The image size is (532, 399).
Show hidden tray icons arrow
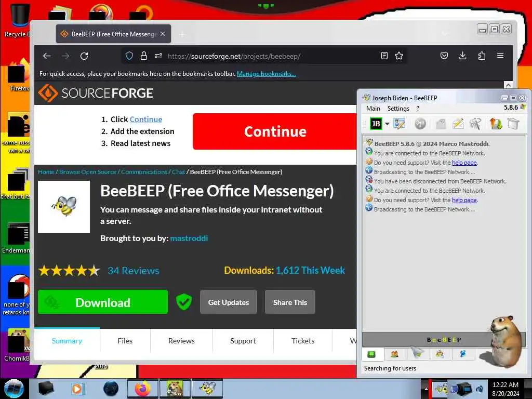pos(426,389)
